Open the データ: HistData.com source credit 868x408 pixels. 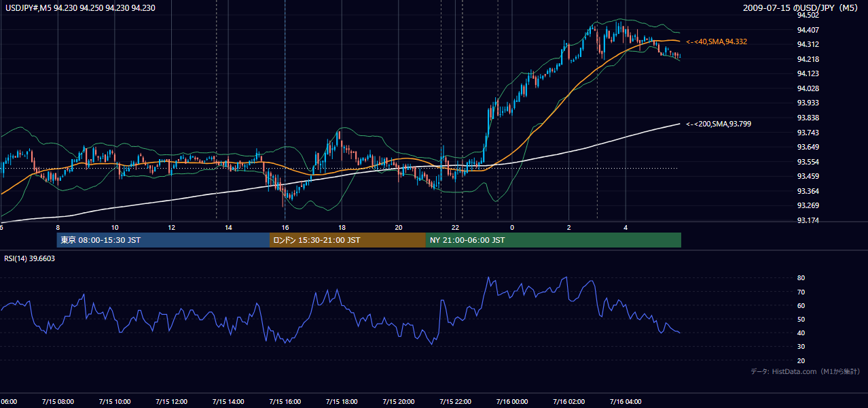point(806,371)
